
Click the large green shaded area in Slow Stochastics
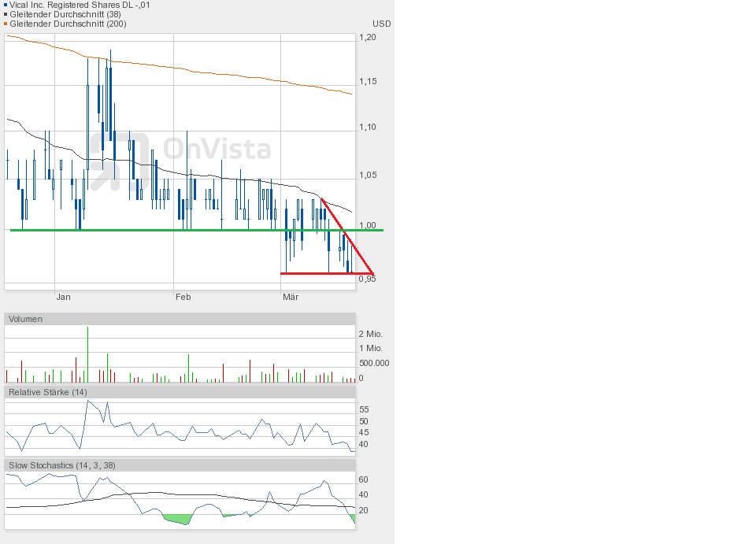pyautogui.click(x=177, y=520)
